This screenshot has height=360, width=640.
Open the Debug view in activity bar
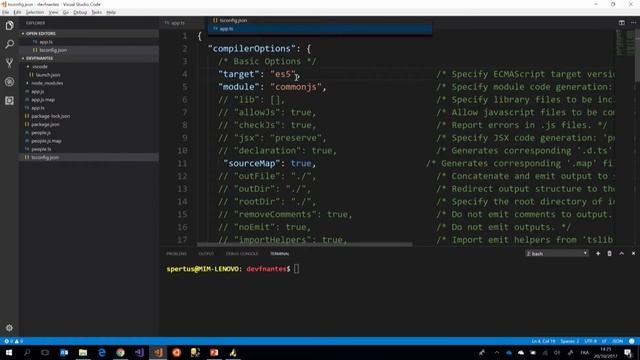pos(9,82)
